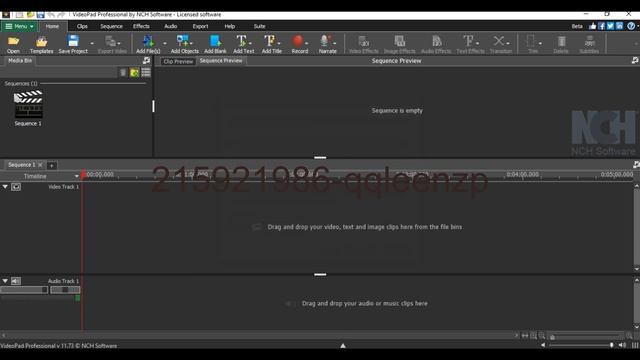
Task: Click the Video Effects icon
Action: (x=363, y=44)
